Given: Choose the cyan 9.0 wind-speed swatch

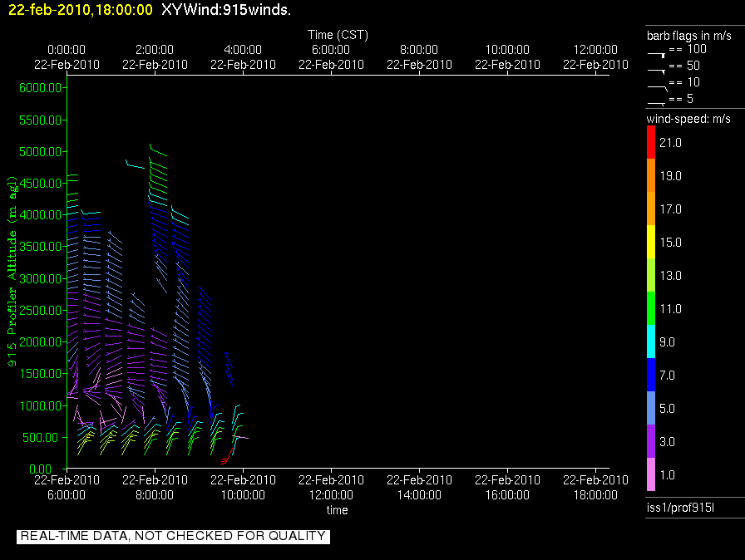Looking at the screenshot, I should 651,341.
